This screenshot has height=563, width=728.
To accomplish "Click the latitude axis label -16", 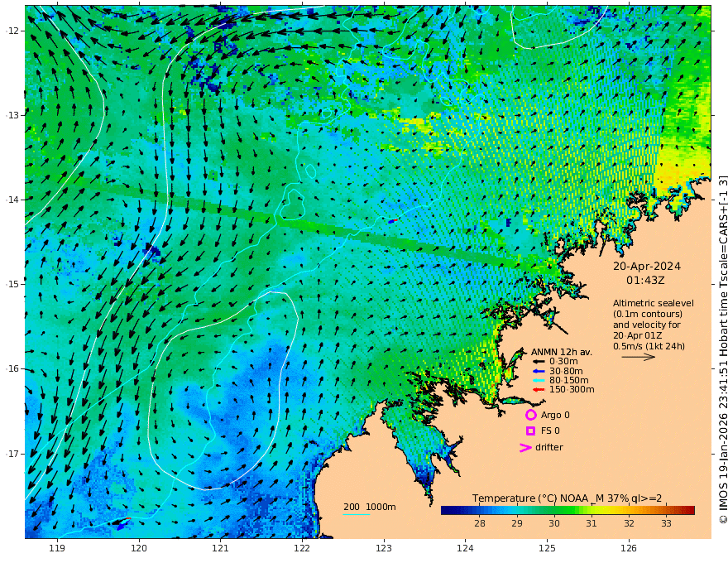I will tap(11, 368).
